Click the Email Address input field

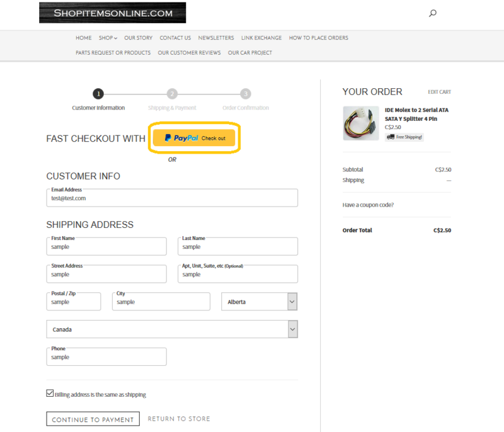click(x=171, y=198)
